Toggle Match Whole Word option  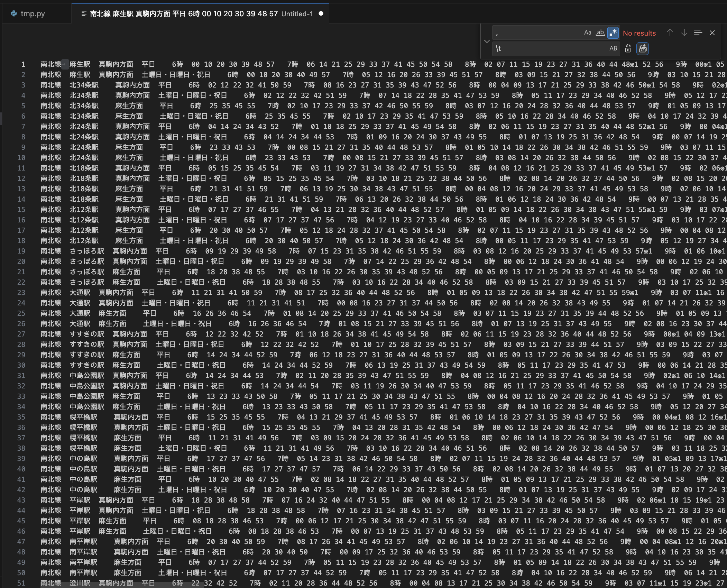(x=600, y=33)
